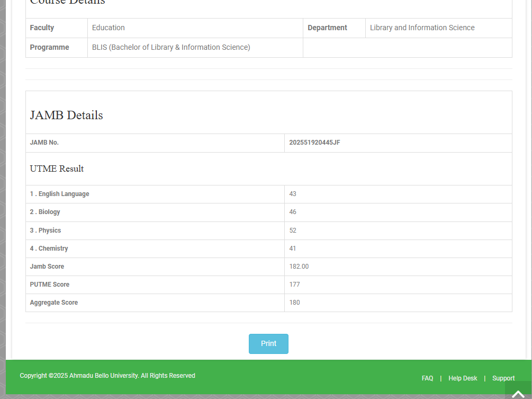Visit the Support footer link
Image resolution: width=532 pixels, height=399 pixels.
click(503, 378)
